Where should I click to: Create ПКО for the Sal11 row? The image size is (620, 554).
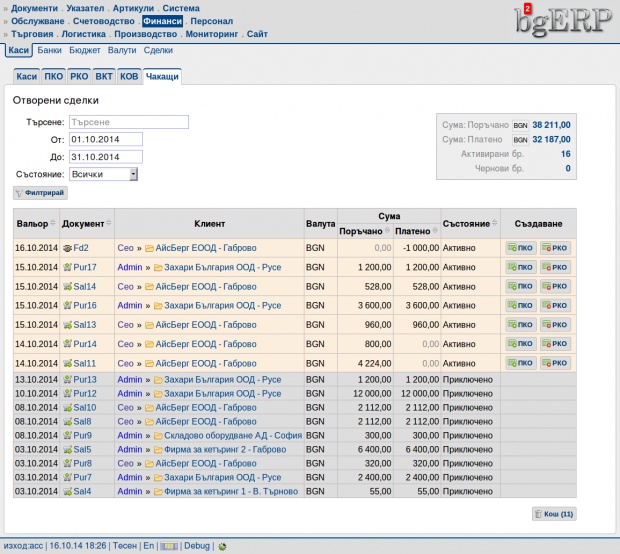tap(521, 363)
